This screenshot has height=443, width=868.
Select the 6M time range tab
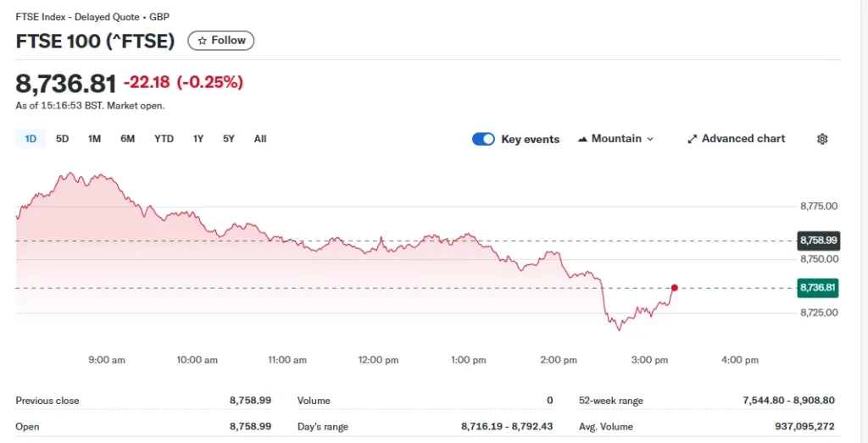[x=128, y=139]
